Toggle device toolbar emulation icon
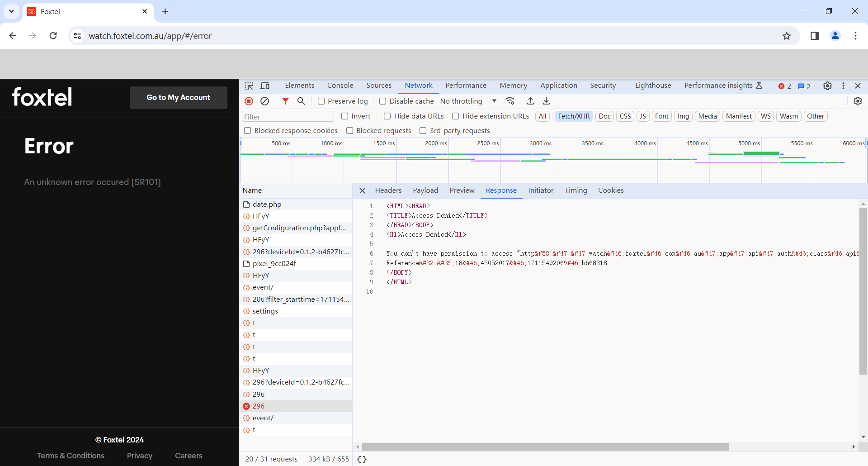 (265, 86)
